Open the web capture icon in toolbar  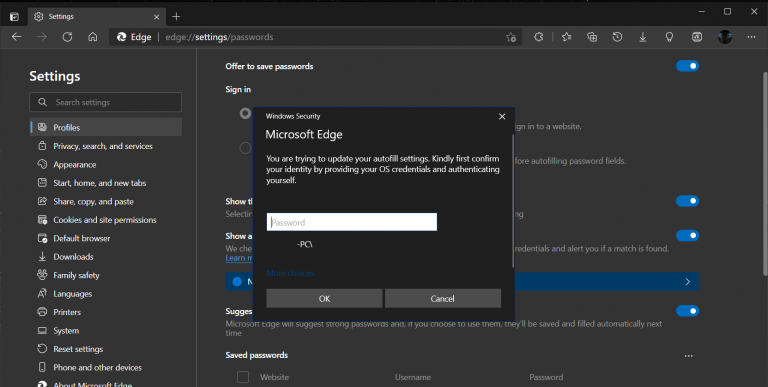click(x=696, y=37)
